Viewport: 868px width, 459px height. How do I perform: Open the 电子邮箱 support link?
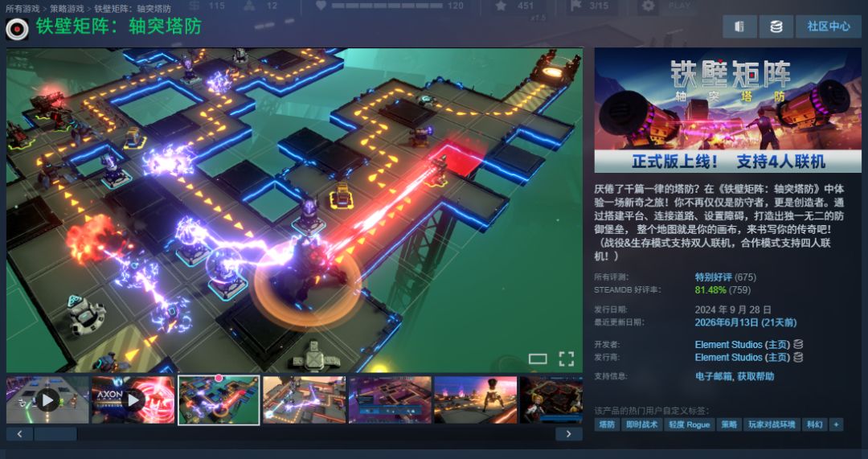[713, 376]
